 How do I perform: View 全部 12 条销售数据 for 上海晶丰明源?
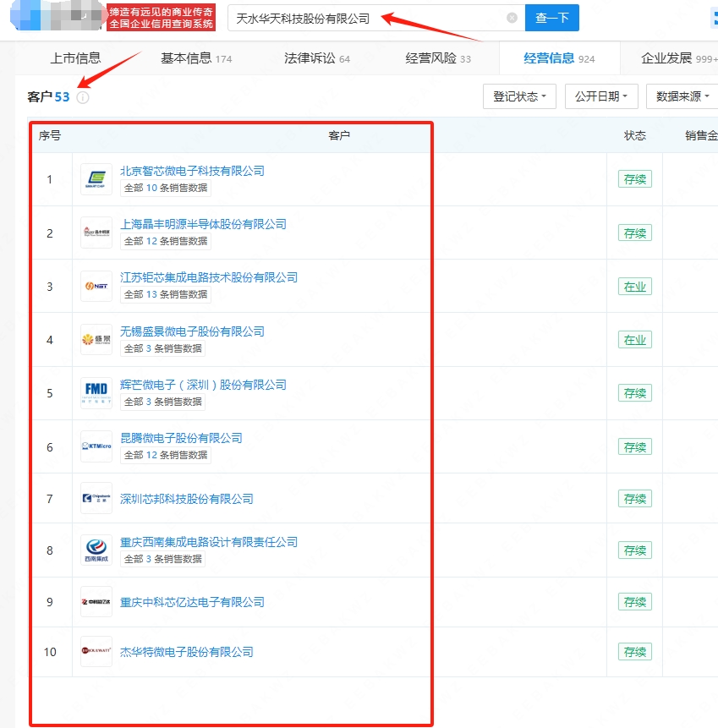click(166, 242)
